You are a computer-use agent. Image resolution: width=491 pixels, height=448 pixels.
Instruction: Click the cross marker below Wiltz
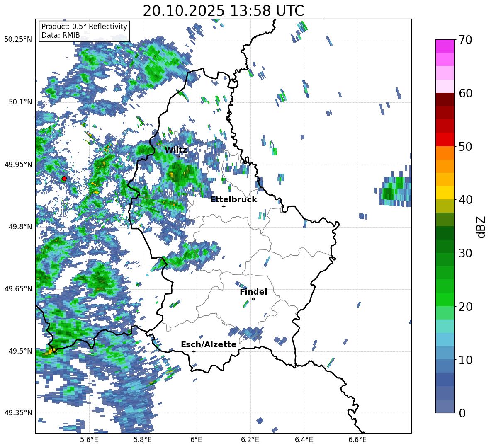(178, 157)
